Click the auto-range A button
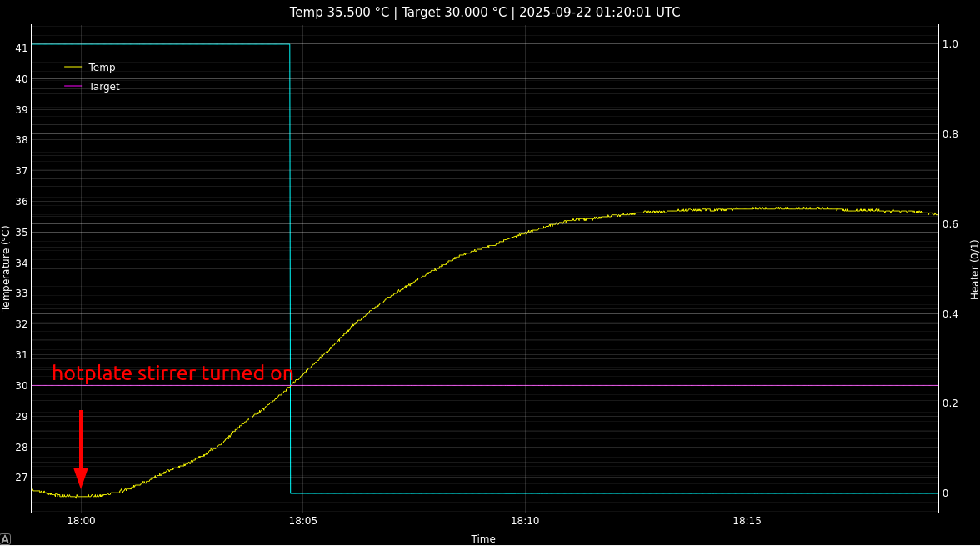 (x=5, y=539)
